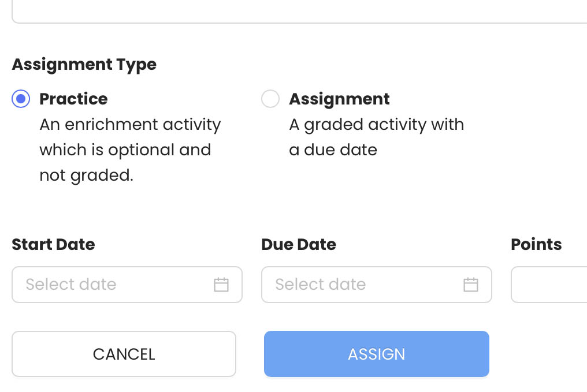Click 'Select date' placeholder under Start Date
587x392 pixels.
[71, 284]
